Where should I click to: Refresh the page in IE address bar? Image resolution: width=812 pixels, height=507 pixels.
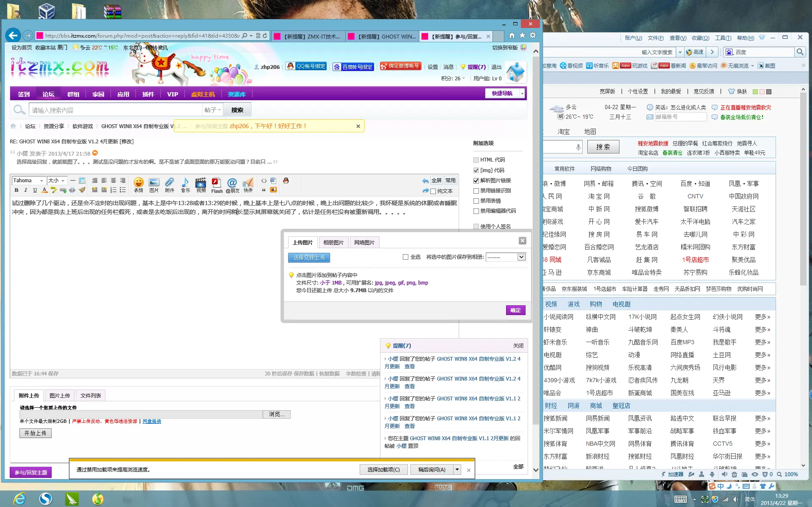click(x=265, y=36)
